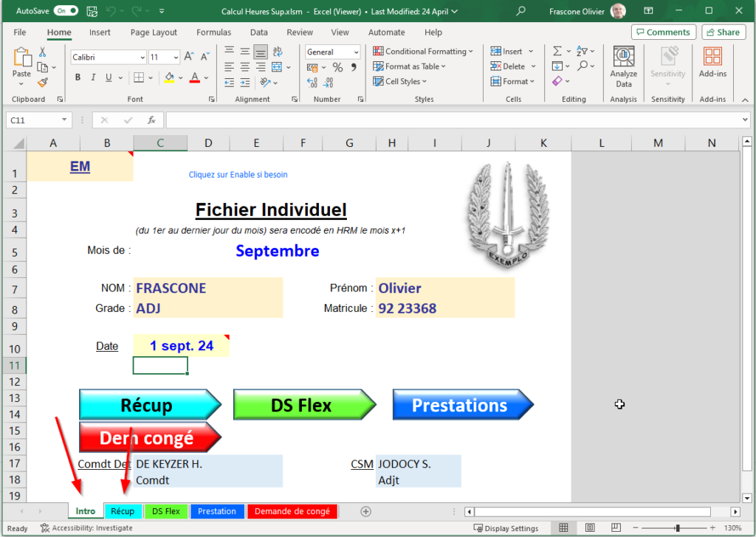The height and width of the screenshot is (537, 756).
Task: Click the zoom slider in status bar
Action: point(677,528)
